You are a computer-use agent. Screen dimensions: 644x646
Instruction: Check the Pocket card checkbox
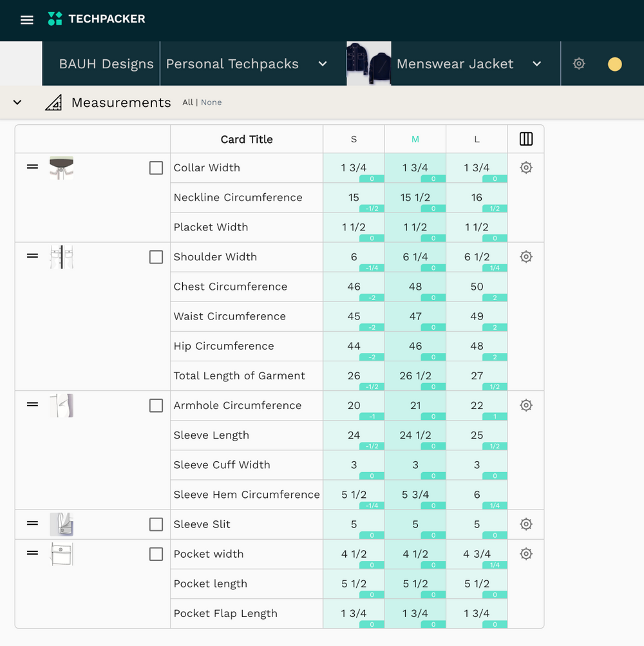156,553
